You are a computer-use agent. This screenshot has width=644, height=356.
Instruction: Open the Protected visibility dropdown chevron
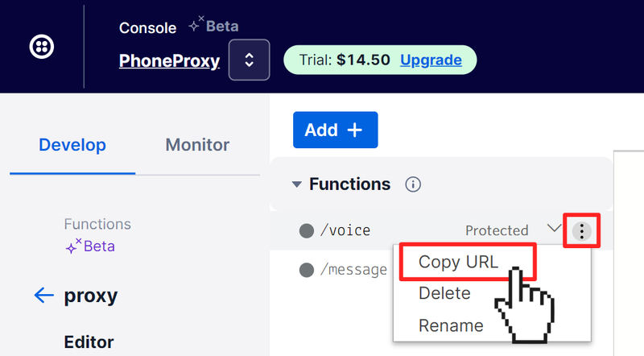tap(554, 229)
